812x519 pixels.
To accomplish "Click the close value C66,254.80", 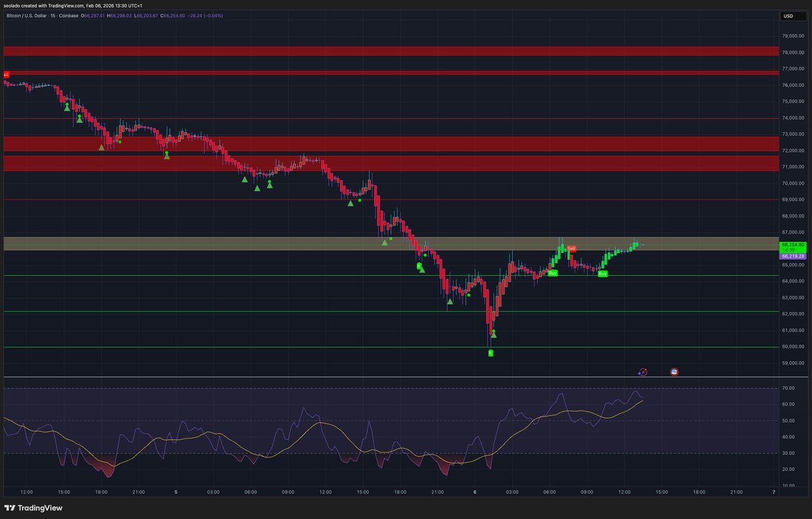I will [x=173, y=16].
